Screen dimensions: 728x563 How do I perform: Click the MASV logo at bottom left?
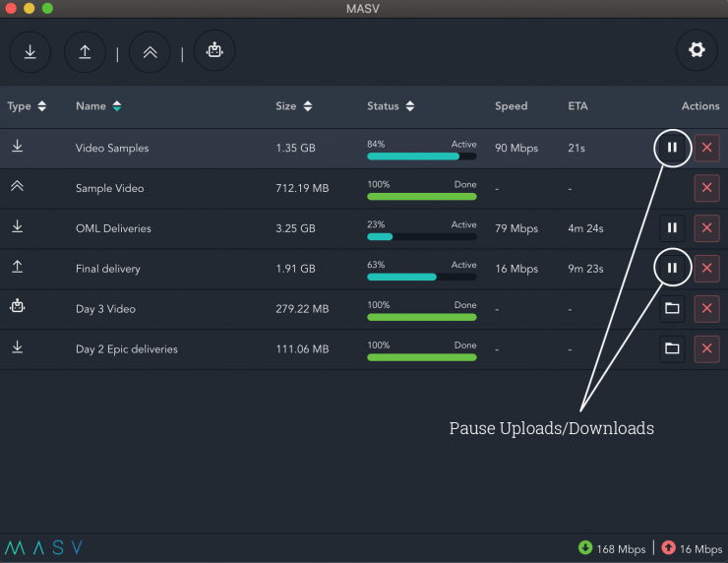44,548
